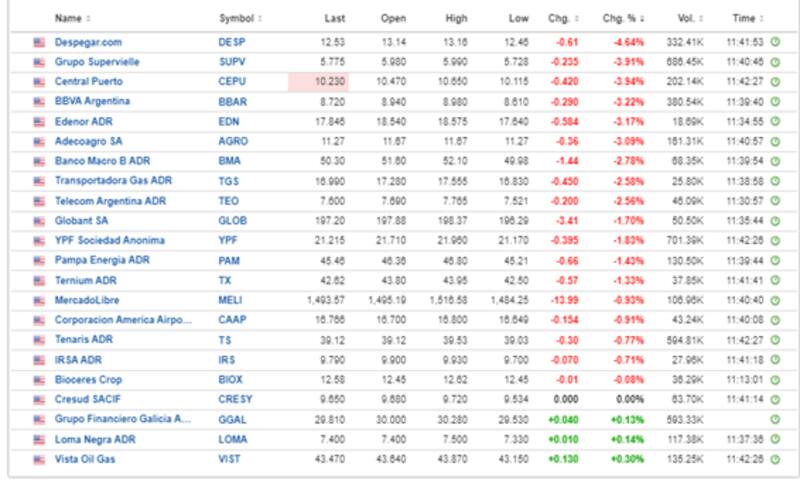
Task: Open the Pampa Energia ADR link
Action: click(103, 260)
